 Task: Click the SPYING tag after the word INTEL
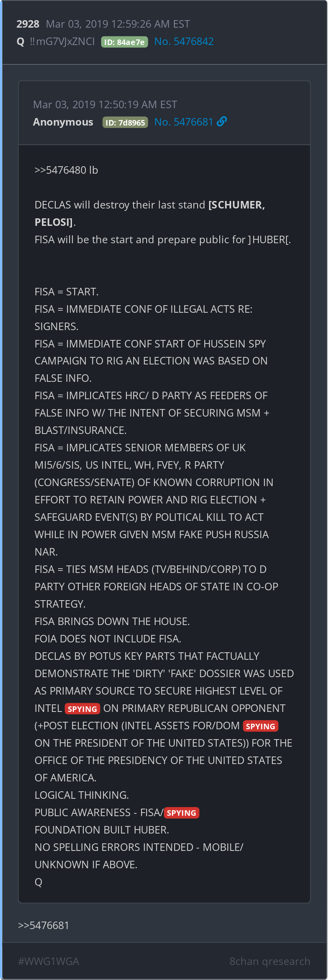pos(82,709)
